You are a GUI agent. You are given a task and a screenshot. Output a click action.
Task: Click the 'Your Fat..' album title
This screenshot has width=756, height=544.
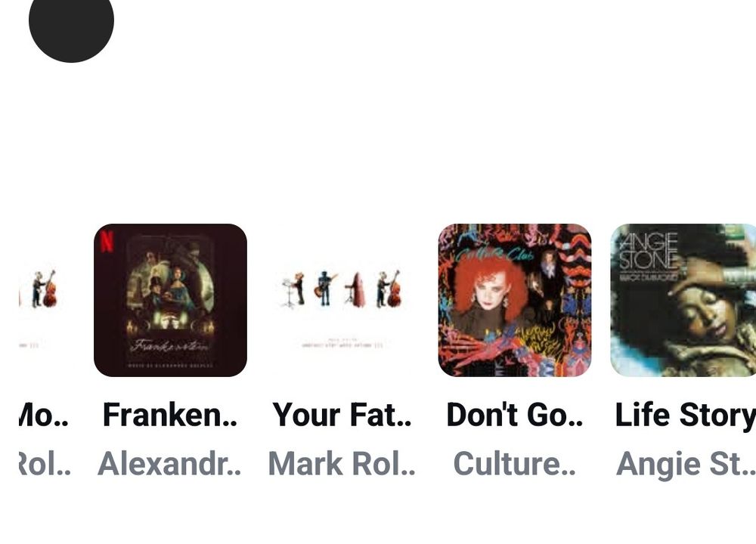pos(342,415)
